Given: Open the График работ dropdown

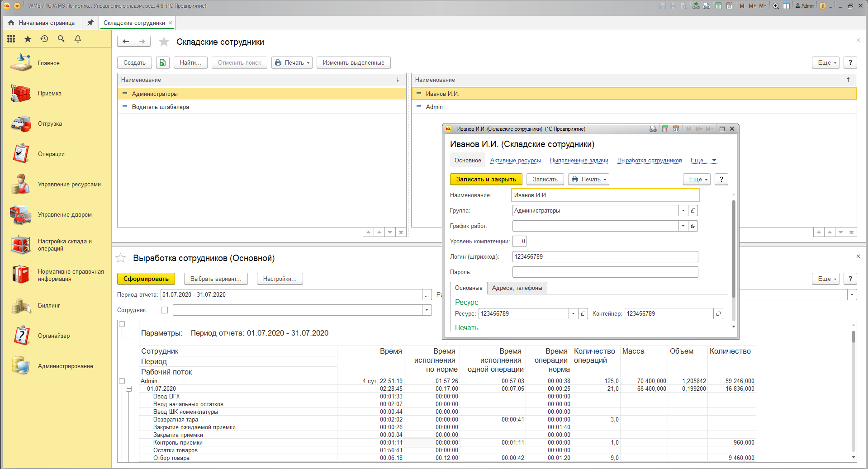Looking at the screenshot, I should click(x=683, y=226).
